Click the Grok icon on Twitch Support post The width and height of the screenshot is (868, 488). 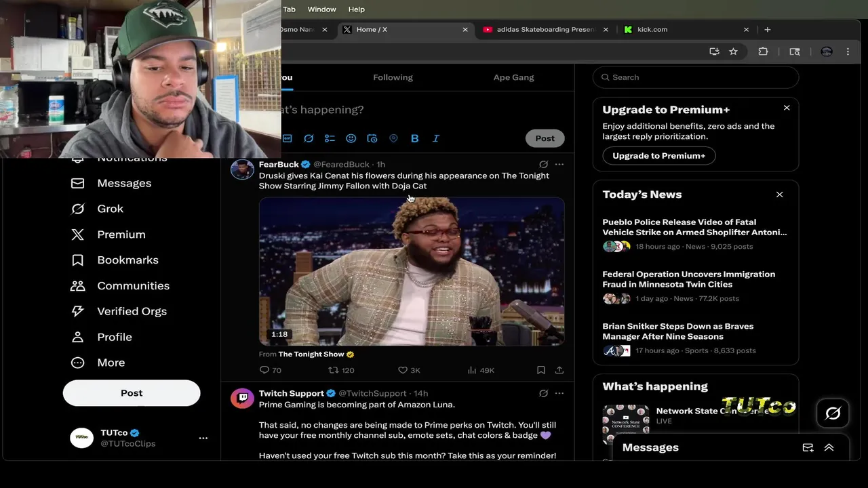pyautogui.click(x=543, y=393)
